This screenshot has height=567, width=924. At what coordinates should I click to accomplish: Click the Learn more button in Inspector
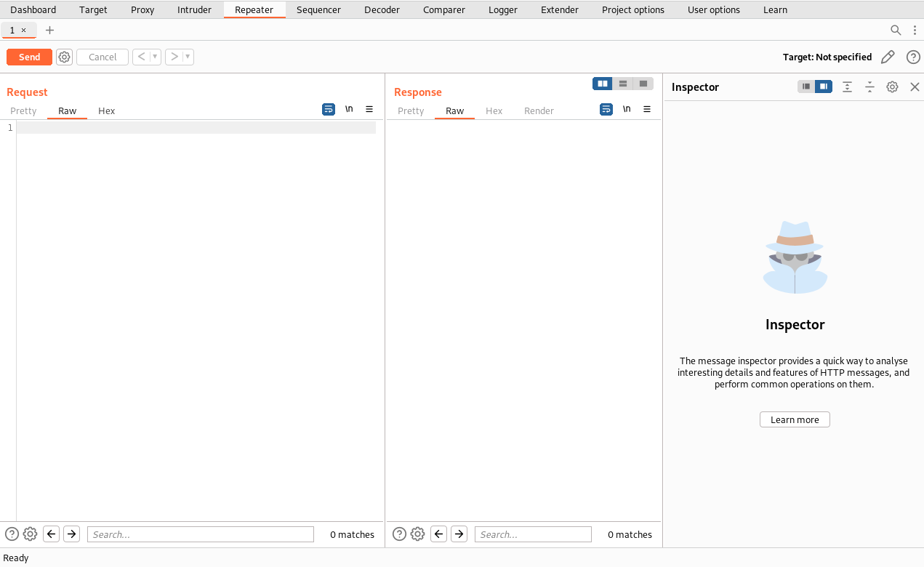click(x=795, y=419)
